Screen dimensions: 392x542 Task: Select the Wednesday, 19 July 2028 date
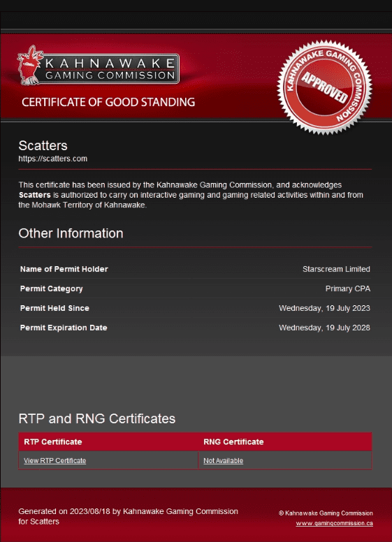(325, 328)
